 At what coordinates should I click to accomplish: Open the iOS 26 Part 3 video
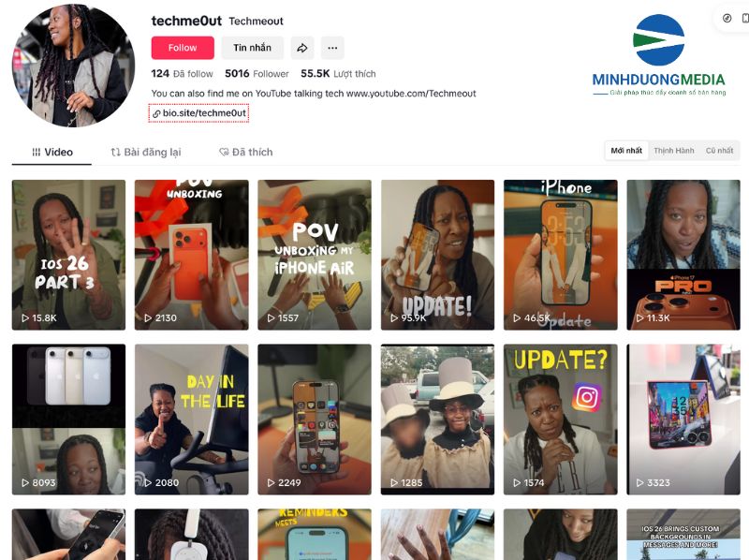click(68, 255)
